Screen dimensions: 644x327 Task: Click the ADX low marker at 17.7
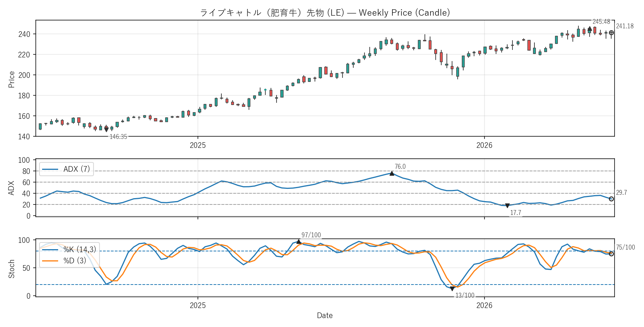[507, 206]
